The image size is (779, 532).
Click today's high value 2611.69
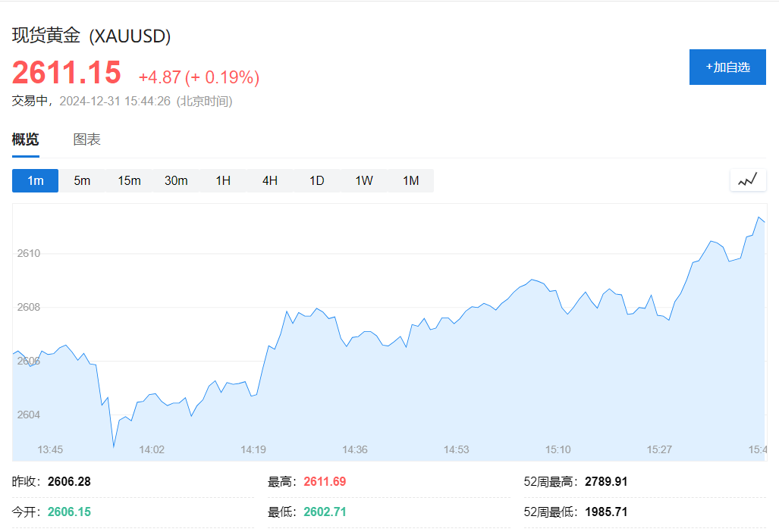tap(325, 481)
